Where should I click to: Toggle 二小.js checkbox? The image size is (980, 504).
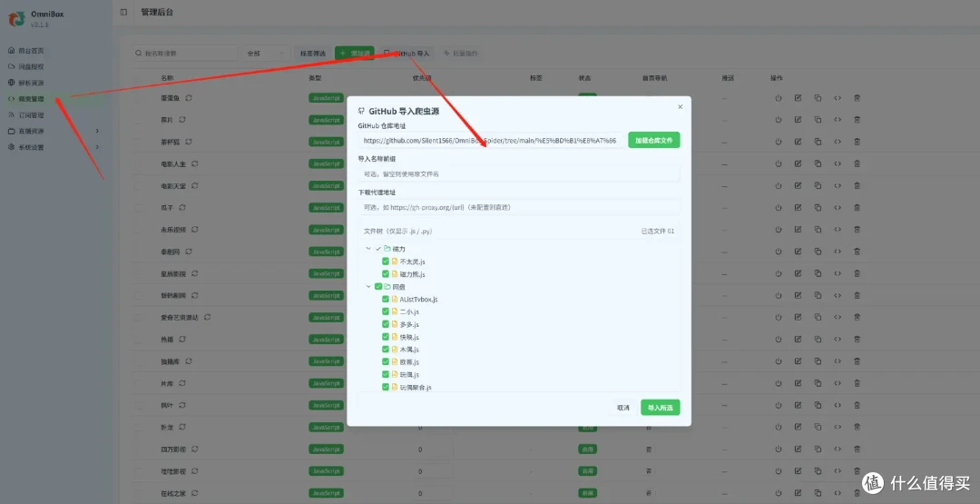tap(386, 311)
